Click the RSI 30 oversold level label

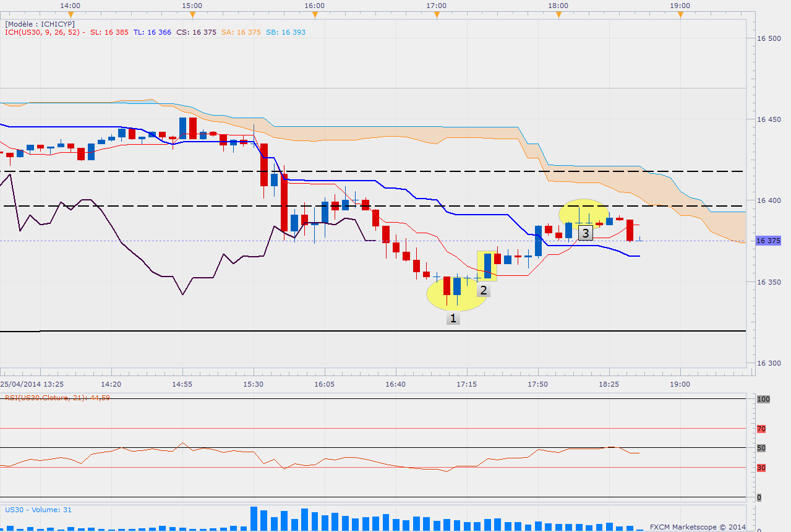[x=761, y=468]
